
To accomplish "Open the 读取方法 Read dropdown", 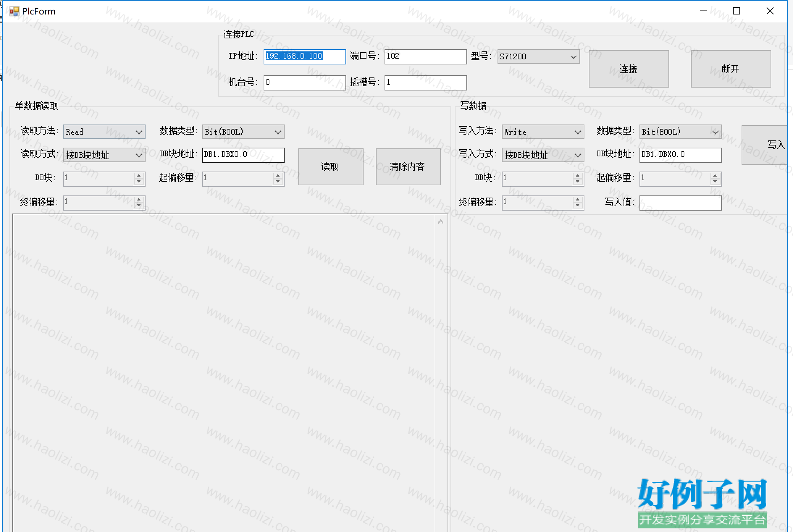I will click(x=104, y=132).
